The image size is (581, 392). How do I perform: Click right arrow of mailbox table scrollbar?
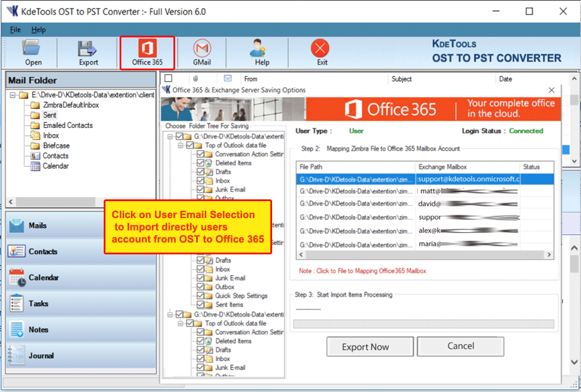point(549,255)
